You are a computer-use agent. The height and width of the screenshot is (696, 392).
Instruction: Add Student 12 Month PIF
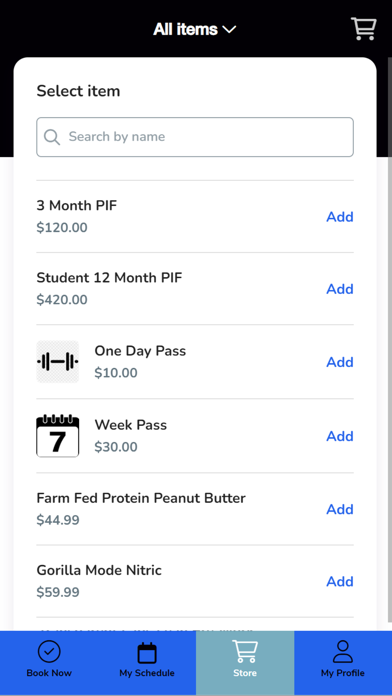coord(340,289)
